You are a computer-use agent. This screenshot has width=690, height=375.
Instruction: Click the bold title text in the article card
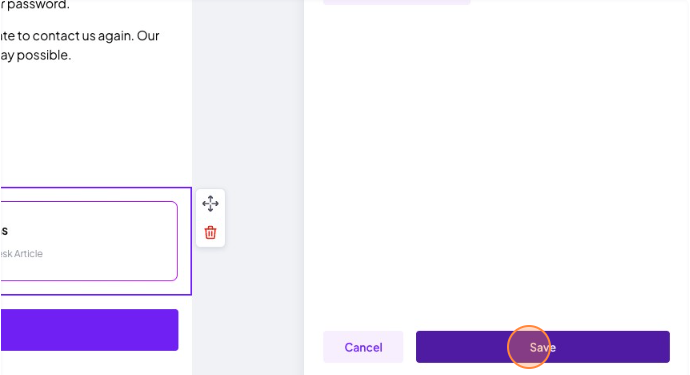click(x=4, y=231)
